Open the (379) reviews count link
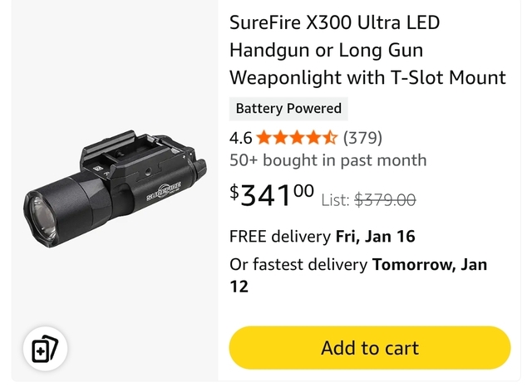This screenshot has width=532, height=392. (362, 138)
